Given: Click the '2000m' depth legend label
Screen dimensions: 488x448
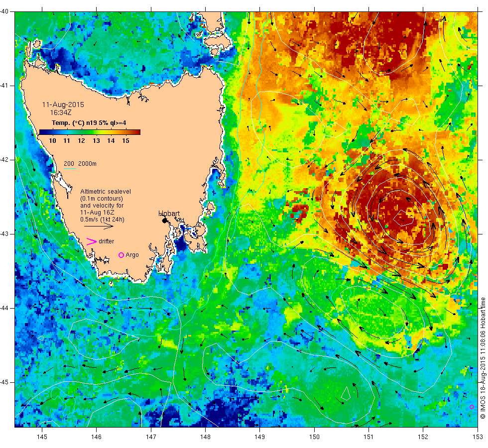Looking at the screenshot, I should 87,164.
